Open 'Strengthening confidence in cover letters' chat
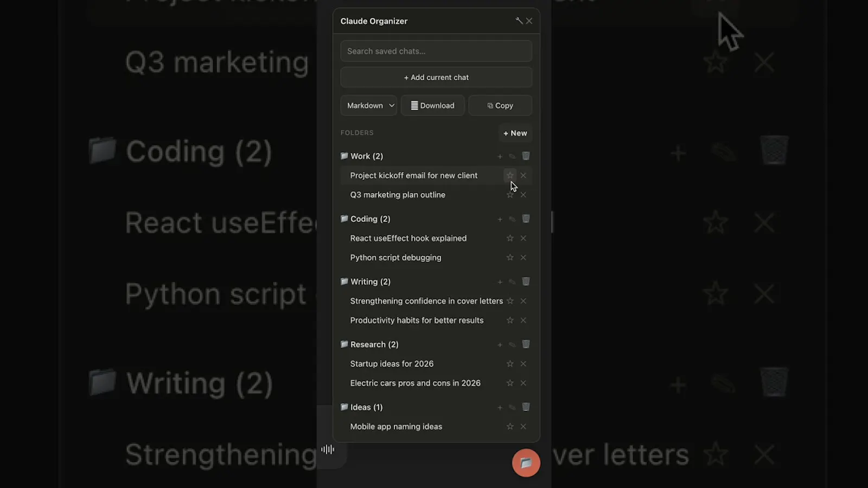The width and height of the screenshot is (868, 488). (x=426, y=301)
